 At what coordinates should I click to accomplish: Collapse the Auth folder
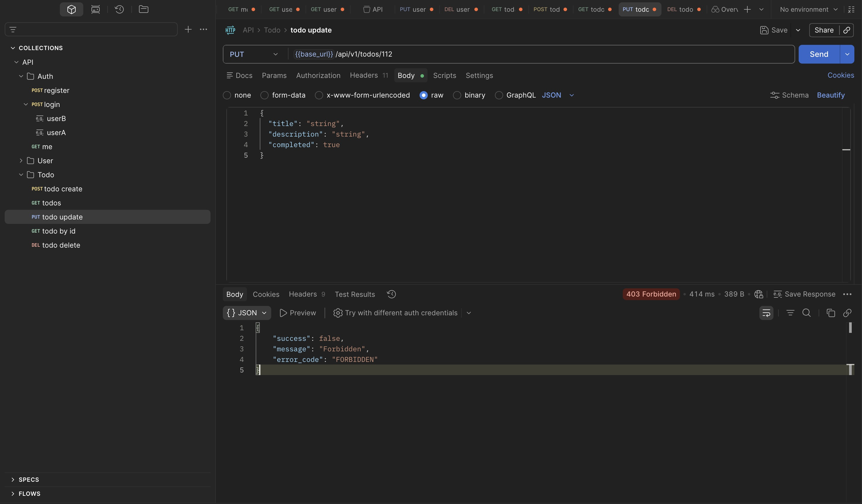tap(21, 76)
